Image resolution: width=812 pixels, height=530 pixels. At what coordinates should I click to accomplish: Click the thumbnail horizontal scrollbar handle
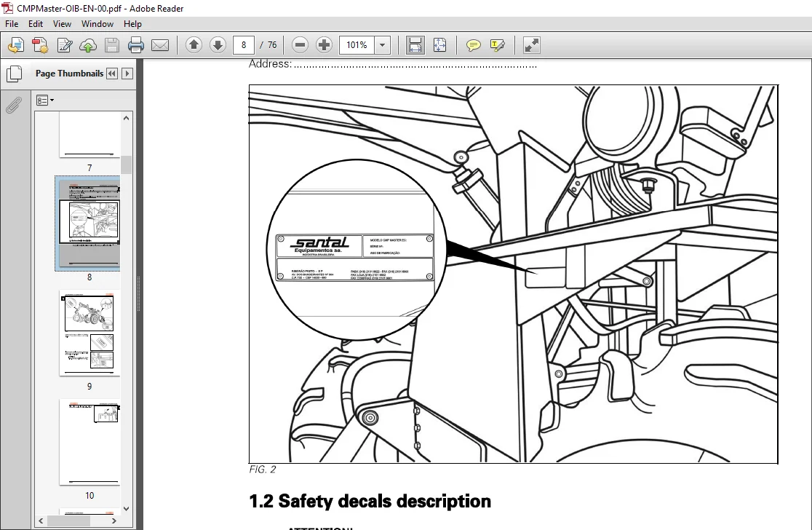tap(69, 520)
